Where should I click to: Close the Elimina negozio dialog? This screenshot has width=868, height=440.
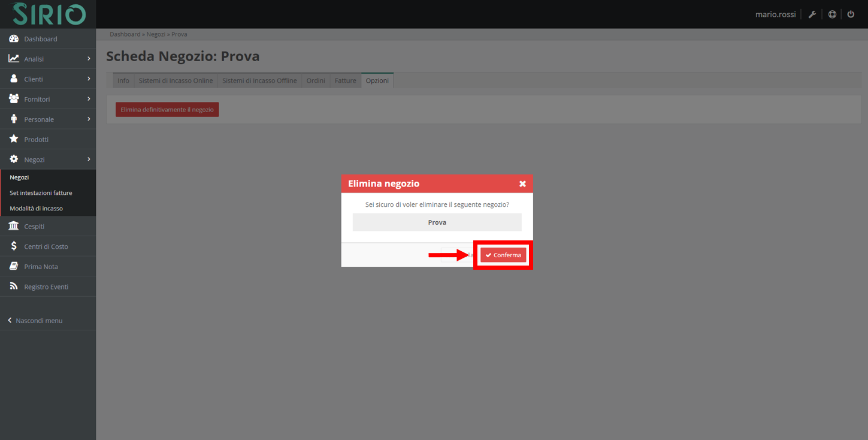(522, 184)
